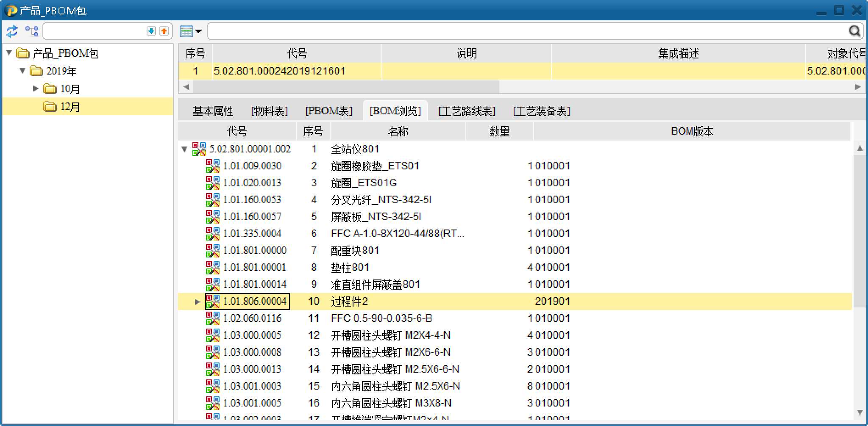Select the 12月 folder icon
Viewport: 868px width, 426px height.
tap(50, 107)
